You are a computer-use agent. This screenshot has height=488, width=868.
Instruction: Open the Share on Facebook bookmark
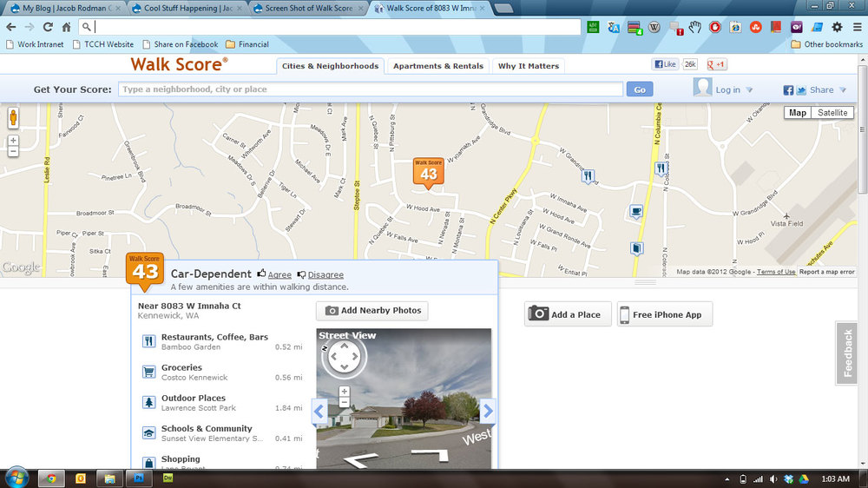click(180, 44)
